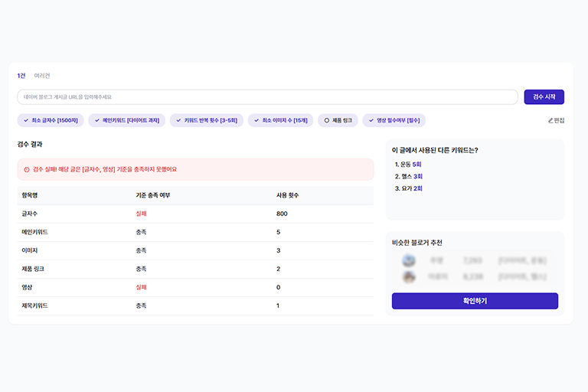Click the pencil icon beside 편집

pos(550,120)
